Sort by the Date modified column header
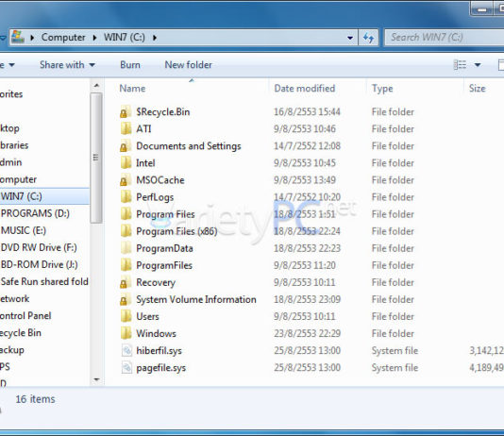The width and height of the screenshot is (504, 436). pyautogui.click(x=305, y=89)
